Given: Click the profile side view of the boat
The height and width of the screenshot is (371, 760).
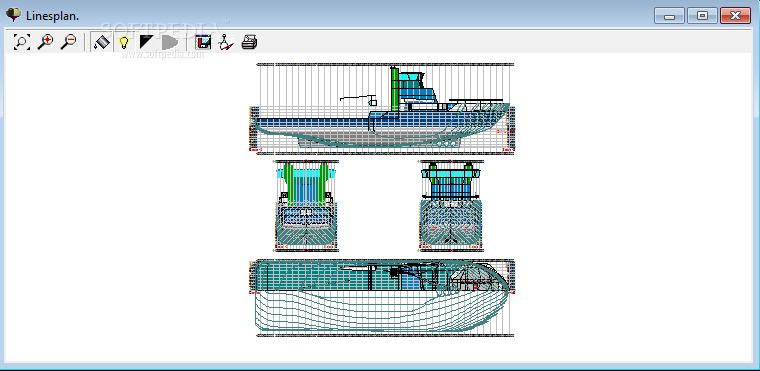Looking at the screenshot, I should [382, 109].
